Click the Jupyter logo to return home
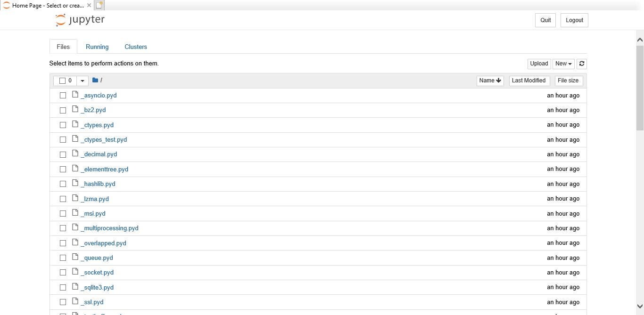The width and height of the screenshot is (644, 315). tap(80, 19)
